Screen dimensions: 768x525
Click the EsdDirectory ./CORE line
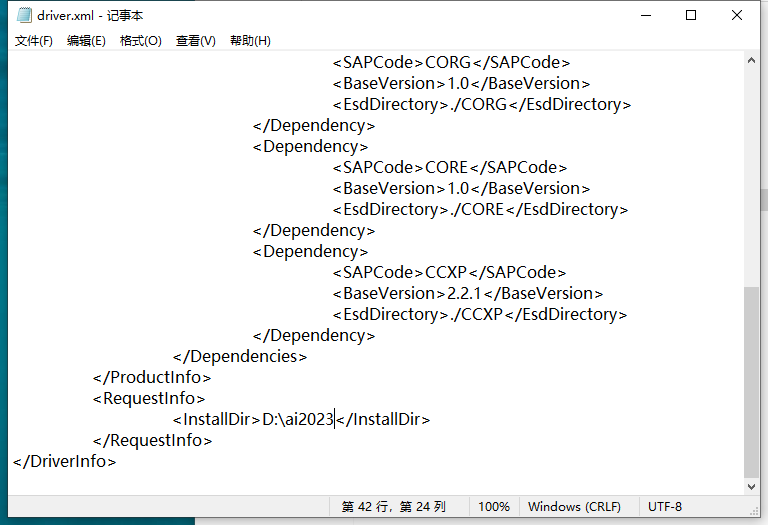pos(480,210)
